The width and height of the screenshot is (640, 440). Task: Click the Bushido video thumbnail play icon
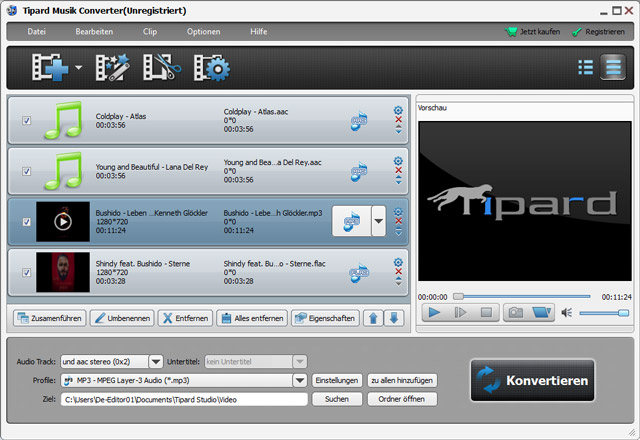pos(63,222)
